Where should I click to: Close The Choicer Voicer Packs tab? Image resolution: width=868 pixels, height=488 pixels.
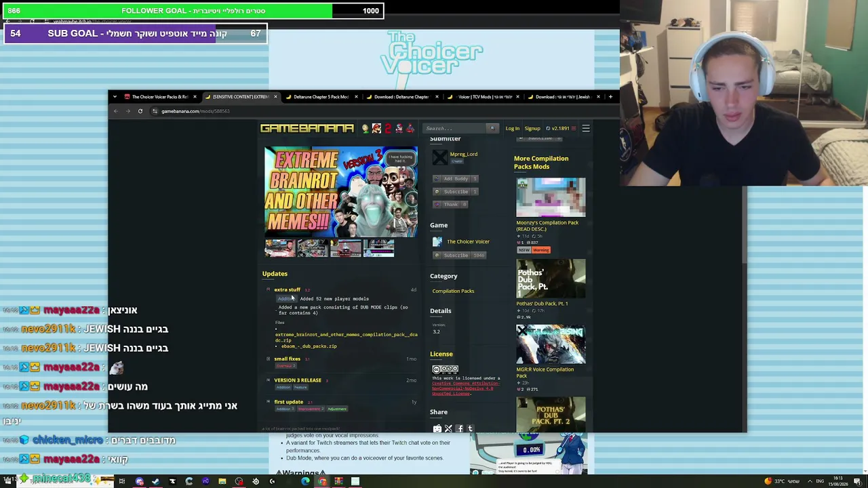coord(195,97)
